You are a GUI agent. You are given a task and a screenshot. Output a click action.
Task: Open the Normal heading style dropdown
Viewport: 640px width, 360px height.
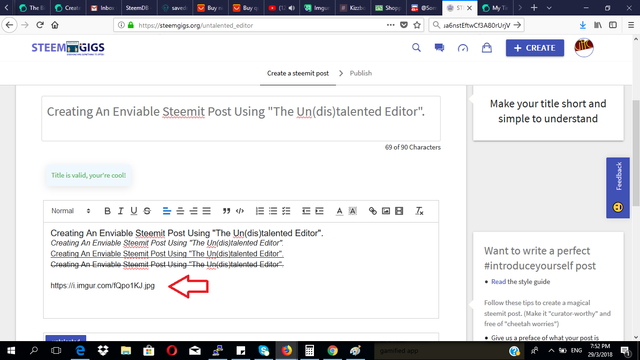pos(71,211)
